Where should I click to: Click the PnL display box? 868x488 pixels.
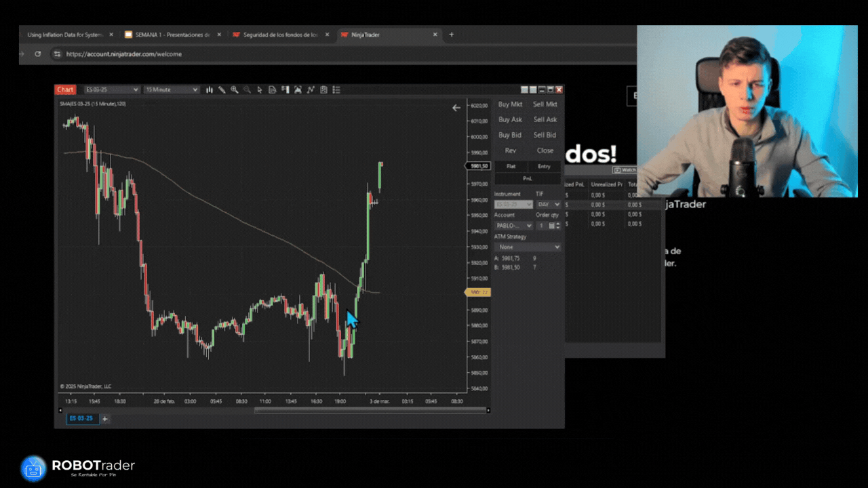pyautogui.click(x=528, y=178)
